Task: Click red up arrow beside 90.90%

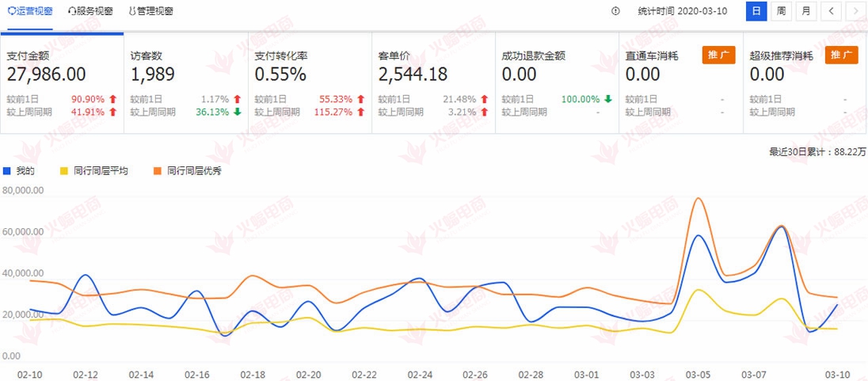Action: [x=113, y=99]
